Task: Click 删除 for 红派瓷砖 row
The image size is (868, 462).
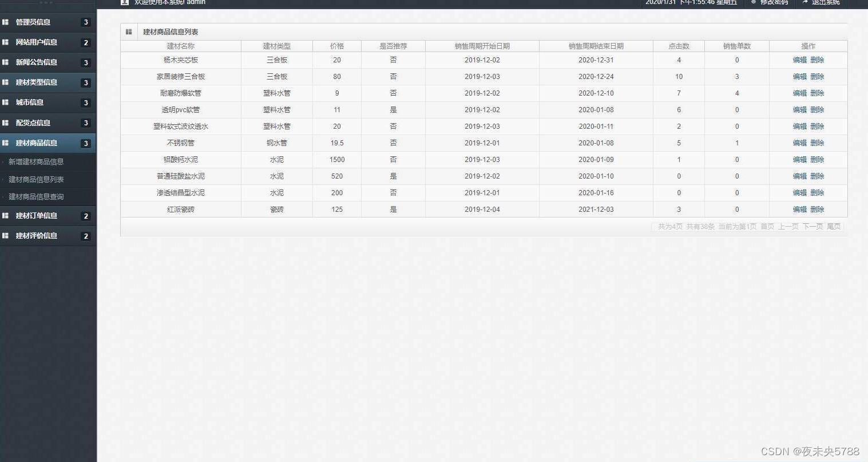Action: coord(817,210)
